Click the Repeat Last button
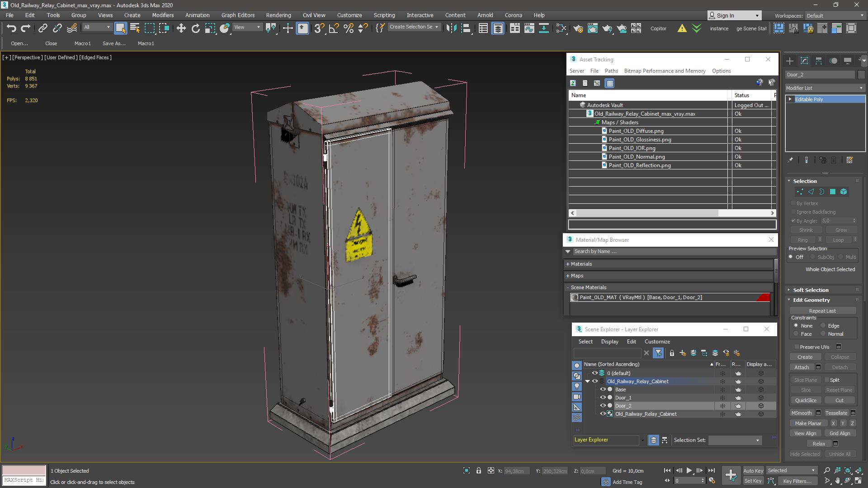 click(x=822, y=311)
